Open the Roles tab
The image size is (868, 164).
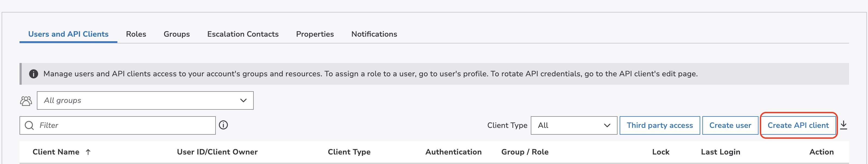click(136, 34)
